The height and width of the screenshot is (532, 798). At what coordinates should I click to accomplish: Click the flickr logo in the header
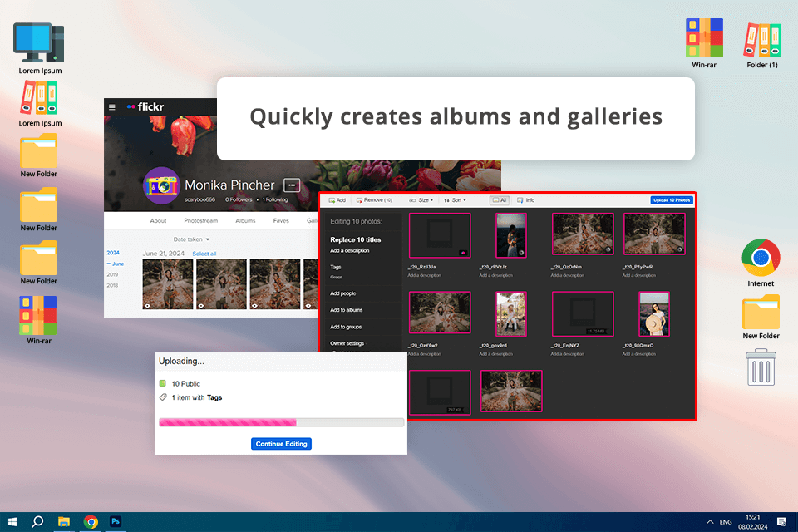(x=145, y=107)
